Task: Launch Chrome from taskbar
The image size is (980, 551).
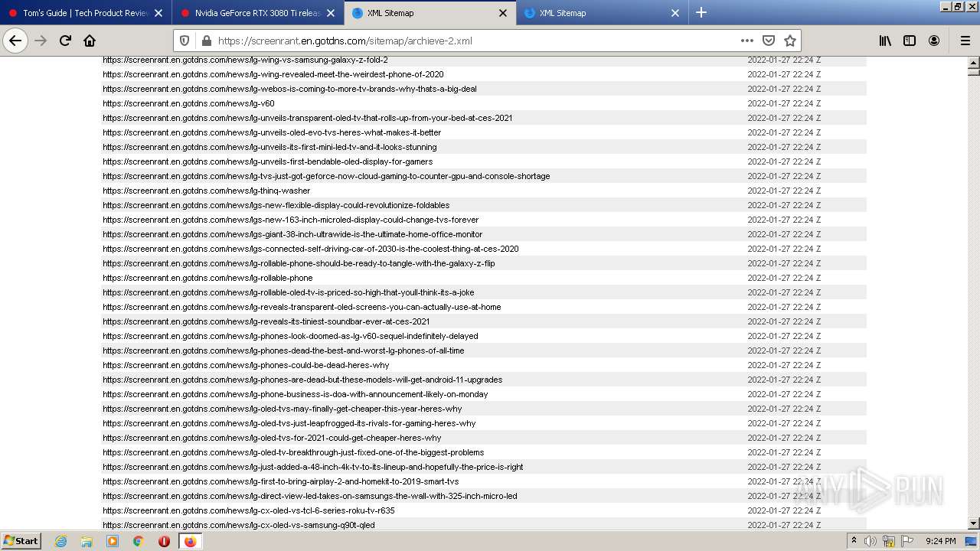Action: click(139, 541)
